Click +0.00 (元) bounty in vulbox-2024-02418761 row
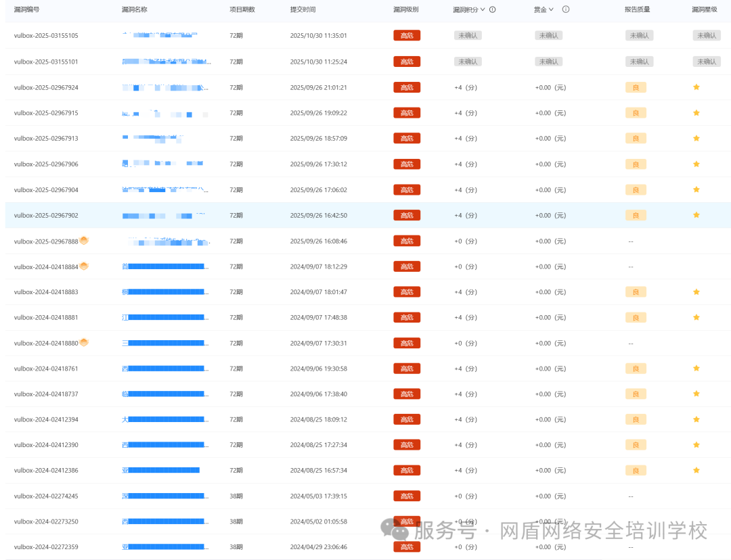This screenshot has height=560, width=731. [550, 369]
